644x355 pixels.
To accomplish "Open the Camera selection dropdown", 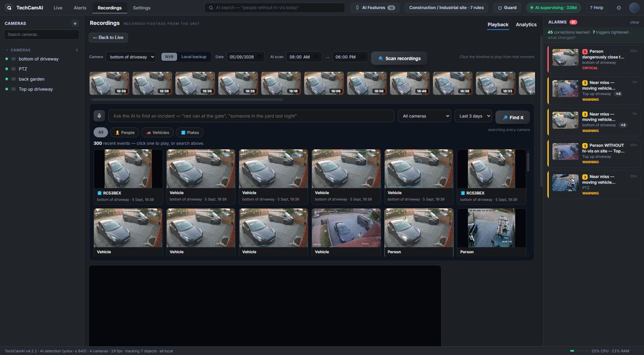I will (131, 57).
